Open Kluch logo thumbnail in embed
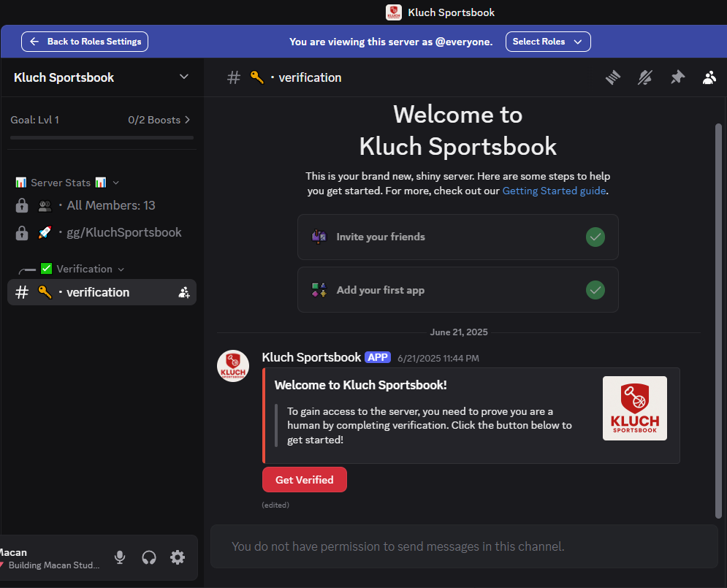Screen dimensions: 727x588 pos(635,408)
